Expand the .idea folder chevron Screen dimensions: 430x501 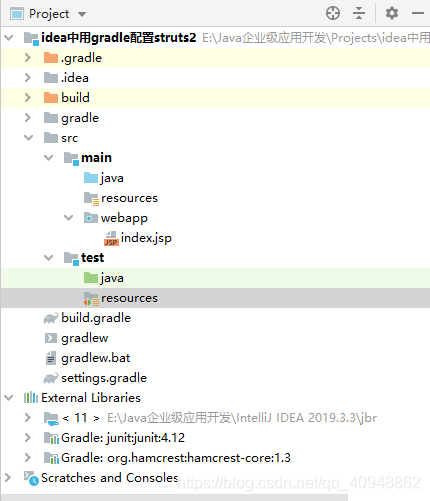28,78
